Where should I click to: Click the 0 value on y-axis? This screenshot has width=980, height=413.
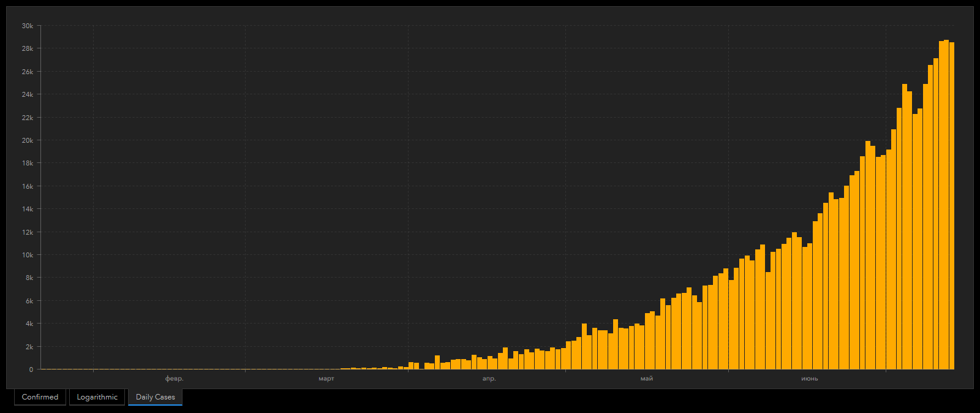point(31,369)
